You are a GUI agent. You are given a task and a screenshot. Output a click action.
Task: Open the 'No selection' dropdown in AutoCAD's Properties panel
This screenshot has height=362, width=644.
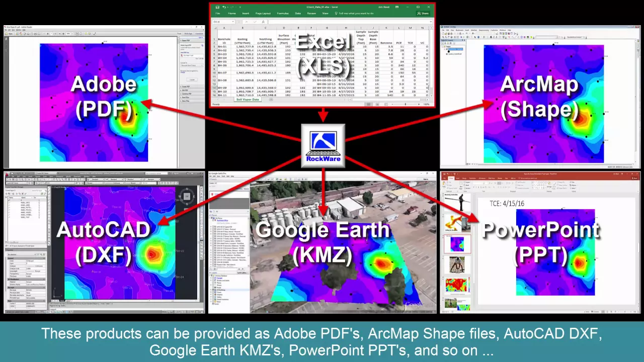tap(22, 254)
